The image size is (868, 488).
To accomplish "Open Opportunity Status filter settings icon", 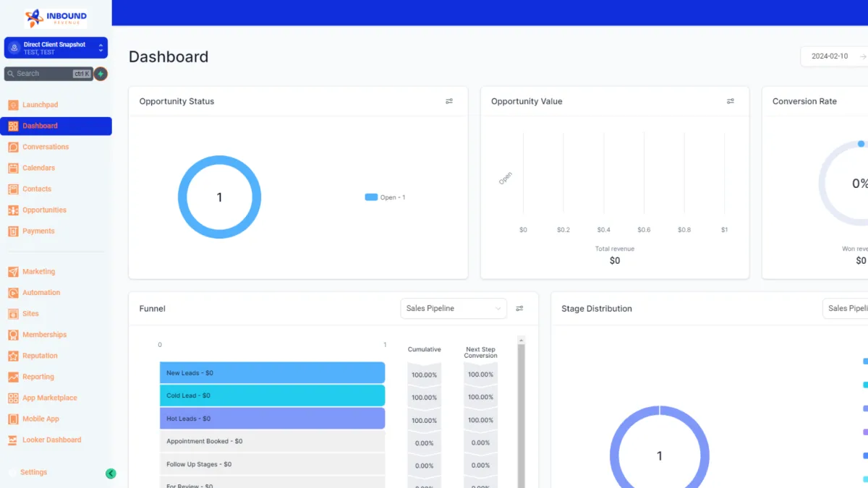I will coord(449,101).
